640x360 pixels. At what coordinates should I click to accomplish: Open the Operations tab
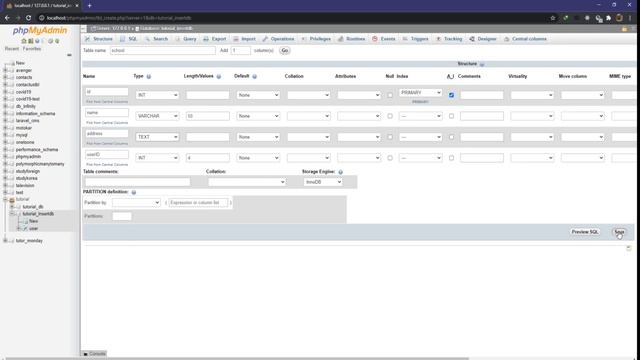pos(278,39)
